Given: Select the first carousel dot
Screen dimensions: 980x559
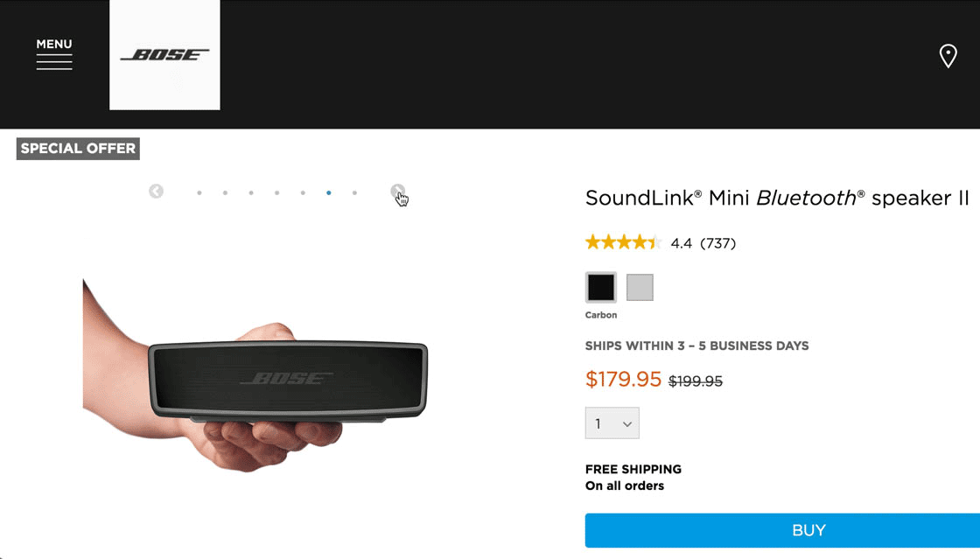Looking at the screenshot, I should (x=199, y=192).
